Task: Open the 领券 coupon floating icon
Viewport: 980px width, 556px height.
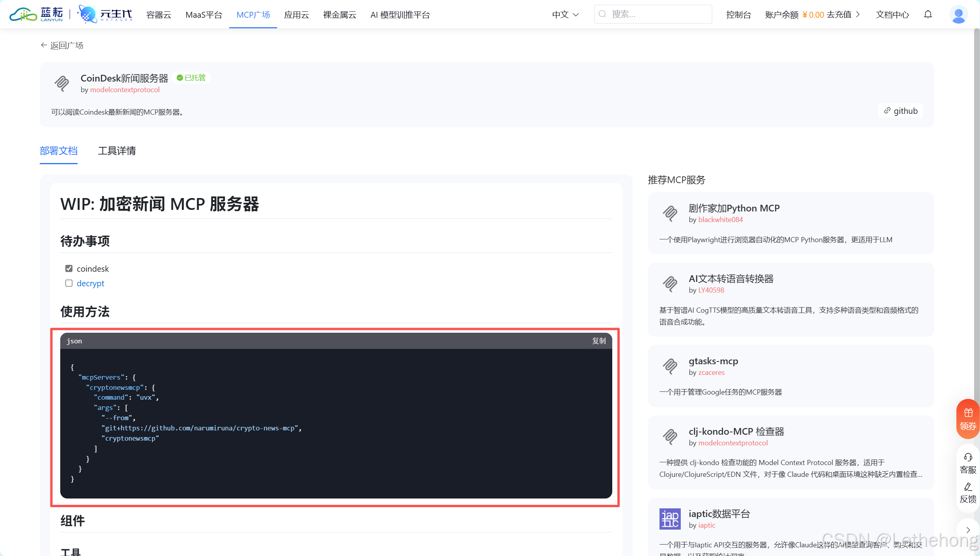Action: point(968,419)
